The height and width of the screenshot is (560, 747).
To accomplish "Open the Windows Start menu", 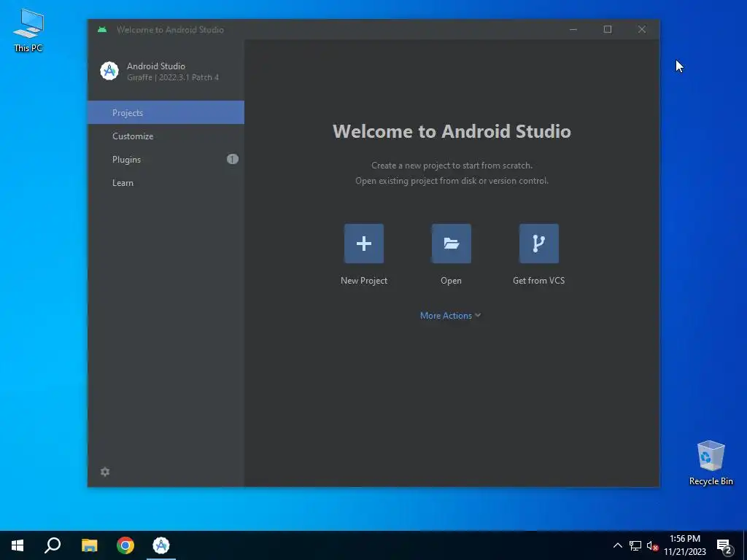I will point(18,545).
